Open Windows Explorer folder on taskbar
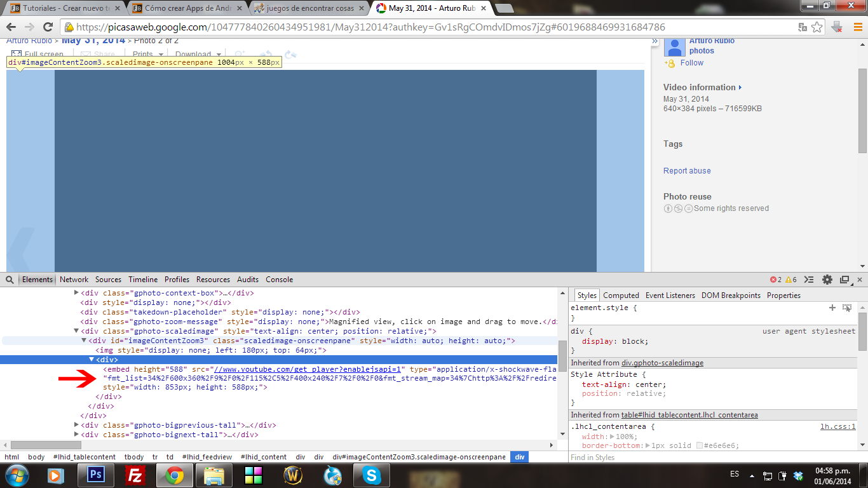Image resolution: width=868 pixels, height=488 pixels. (x=214, y=475)
